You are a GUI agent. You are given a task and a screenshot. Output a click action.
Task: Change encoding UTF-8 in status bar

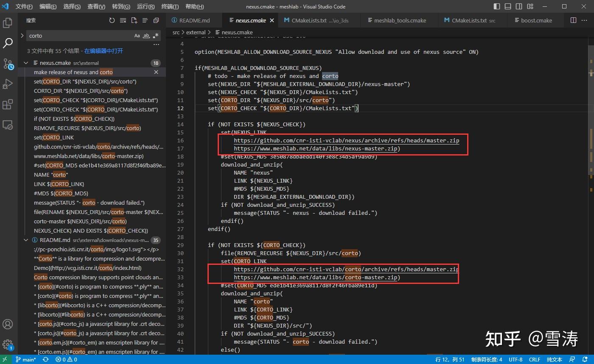(516, 359)
